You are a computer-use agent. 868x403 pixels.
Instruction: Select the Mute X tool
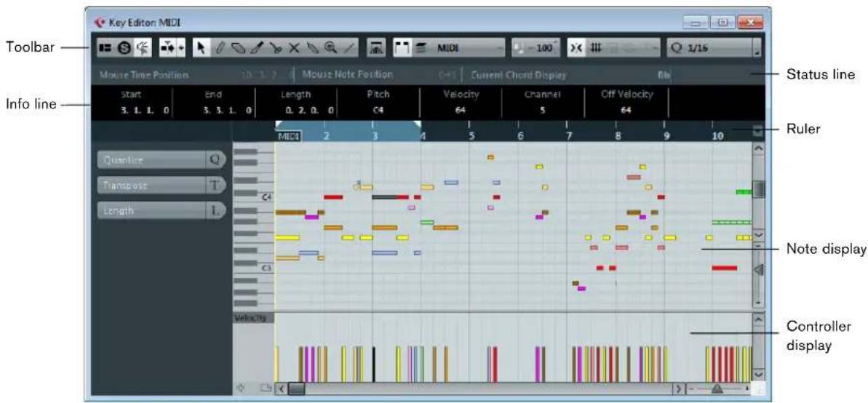294,48
